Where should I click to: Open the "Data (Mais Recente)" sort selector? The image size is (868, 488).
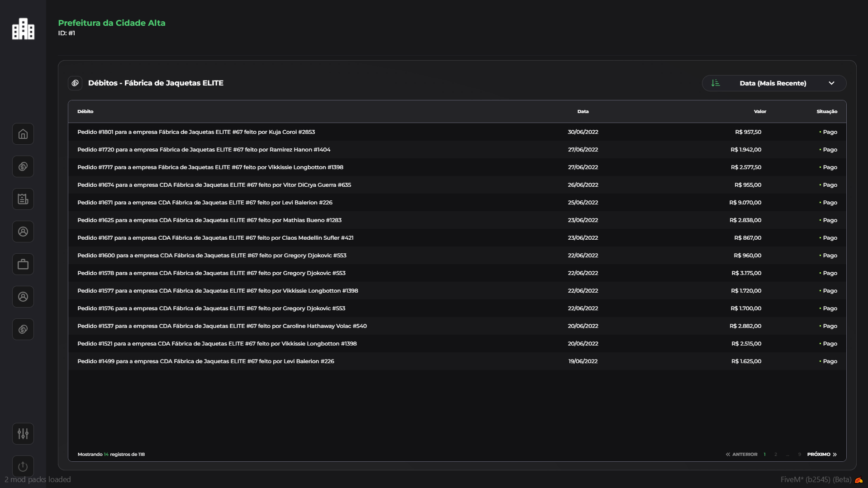(773, 83)
